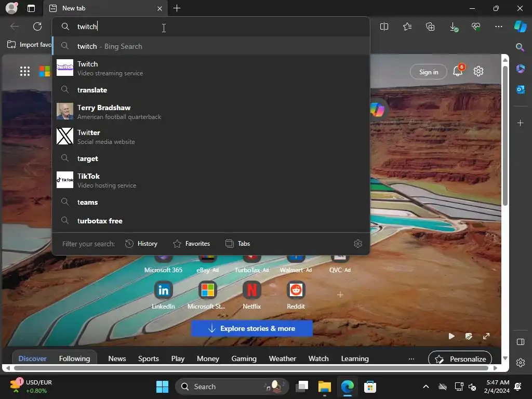532x399 pixels.
Task: Open the Favorites star toolbar icon
Action: 407,26
